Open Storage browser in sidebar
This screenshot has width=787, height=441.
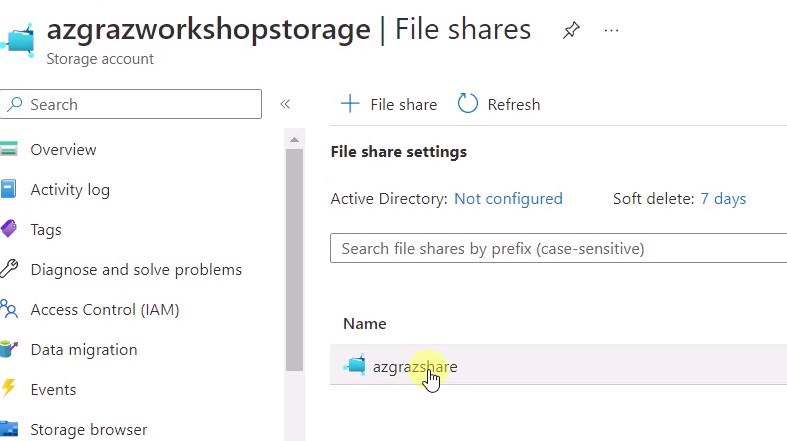coord(89,429)
